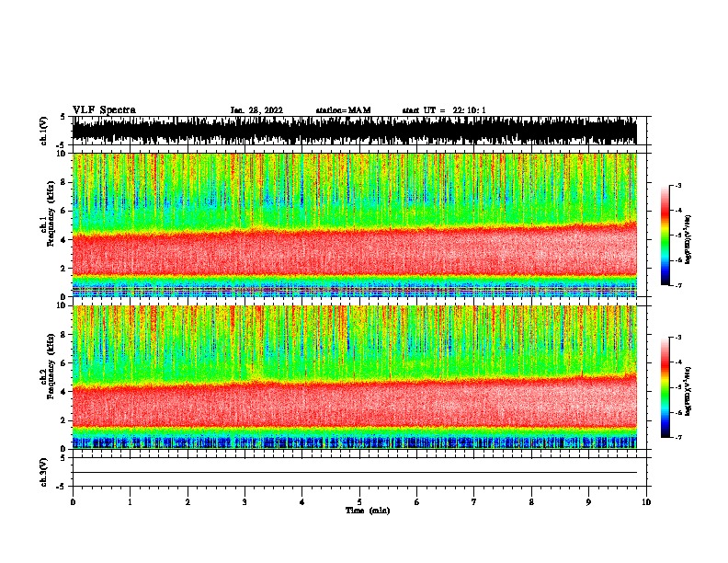The width and height of the screenshot is (728, 563).
Task: Click the "station=MAM" header text
Action: click(343, 110)
